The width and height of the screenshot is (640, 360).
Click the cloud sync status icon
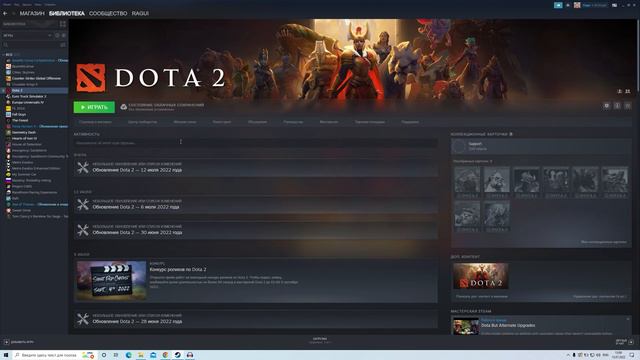(x=124, y=107)
